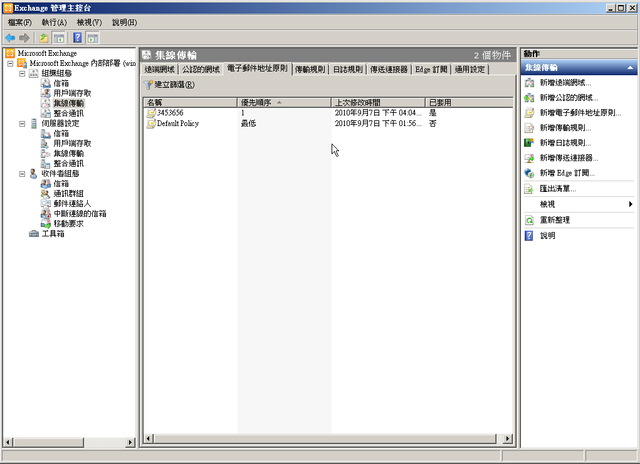
Task: Switch to the 公認的網域 tab
Action: click(x=201, y=69)
